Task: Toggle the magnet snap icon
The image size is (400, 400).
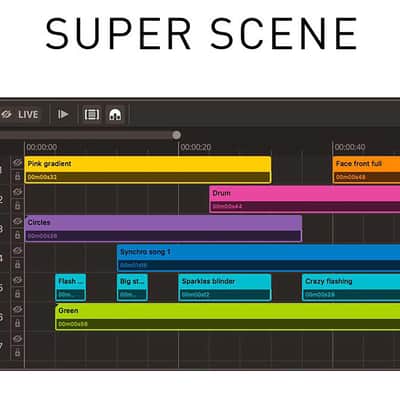Action: tap(115, 115)
